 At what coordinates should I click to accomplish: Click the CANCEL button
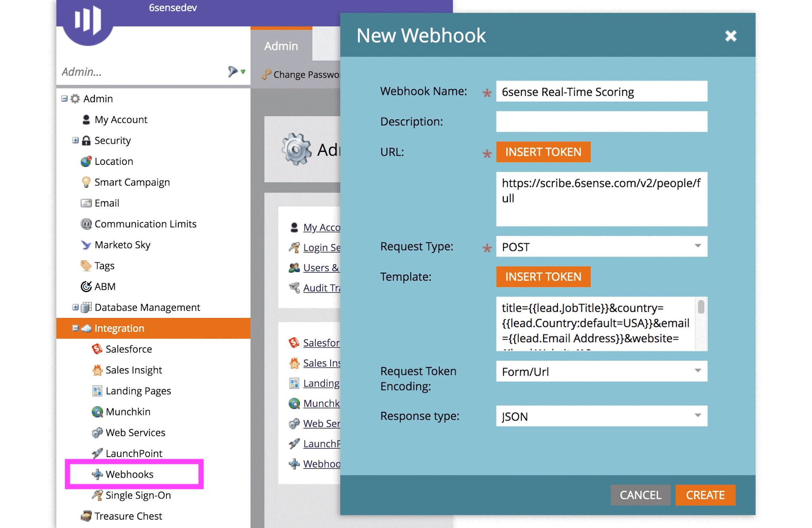point(640,495)
